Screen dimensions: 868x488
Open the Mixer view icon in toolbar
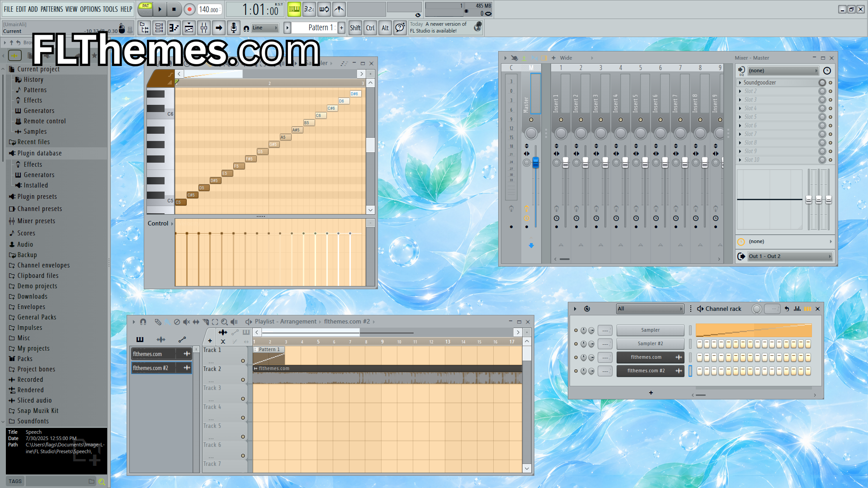tap(204, 28)
